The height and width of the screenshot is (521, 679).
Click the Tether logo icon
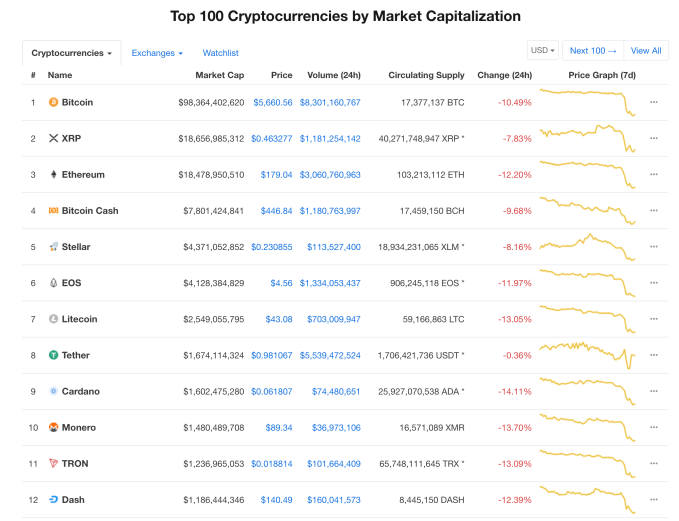[53, 355]
